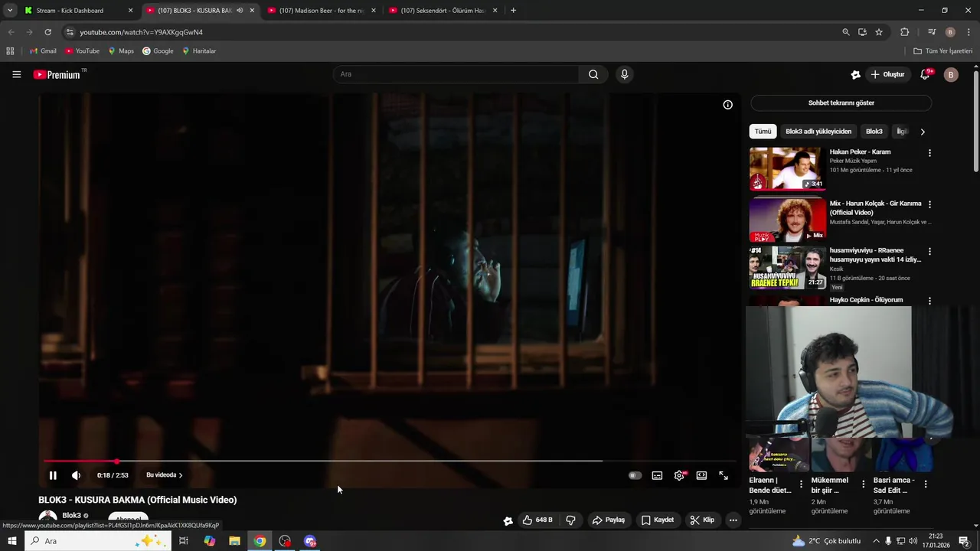Click the address bar URL
Screen dimensions: 980x551
click(141, 32)
